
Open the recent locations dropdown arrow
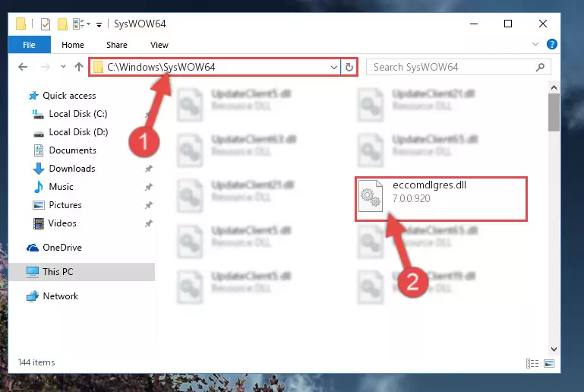pos(63,67)
